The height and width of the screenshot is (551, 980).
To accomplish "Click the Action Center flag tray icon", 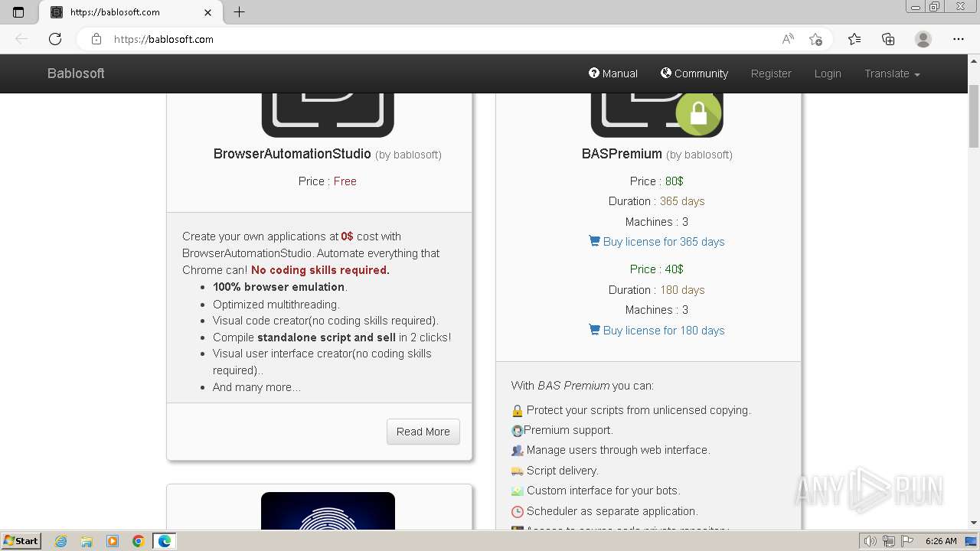I will click(x=906, y=541).
